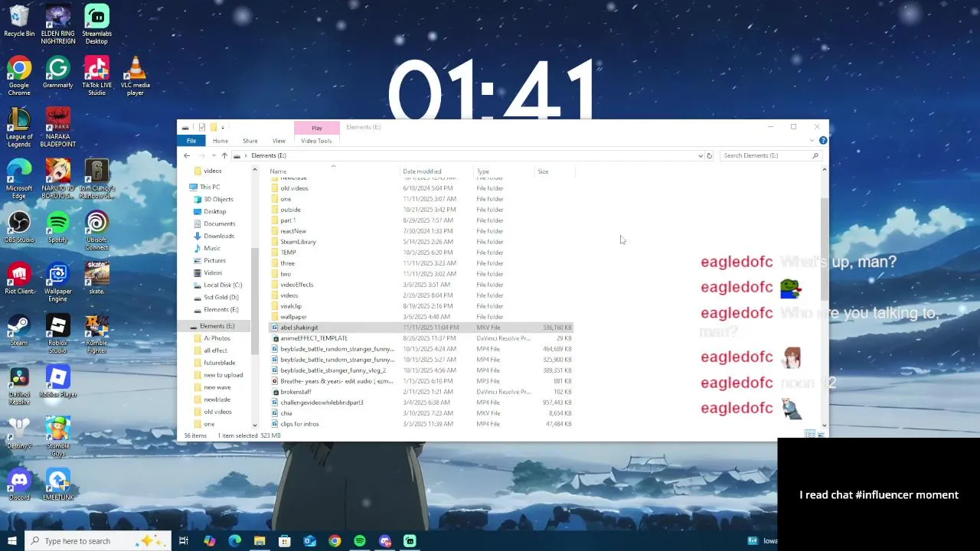
Task: Open Steam desktop icon
Action: (19, 331)
